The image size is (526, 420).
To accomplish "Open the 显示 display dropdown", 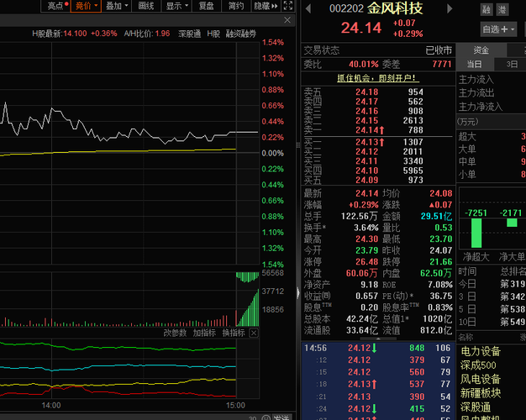I will click(176, 6).
